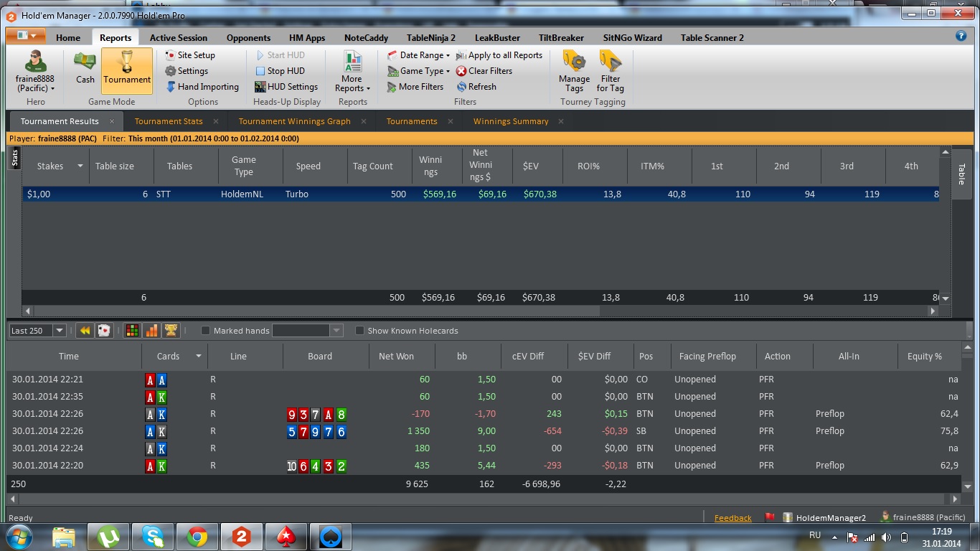Refresh the report

pyautogui.click(x=476, y=87)
